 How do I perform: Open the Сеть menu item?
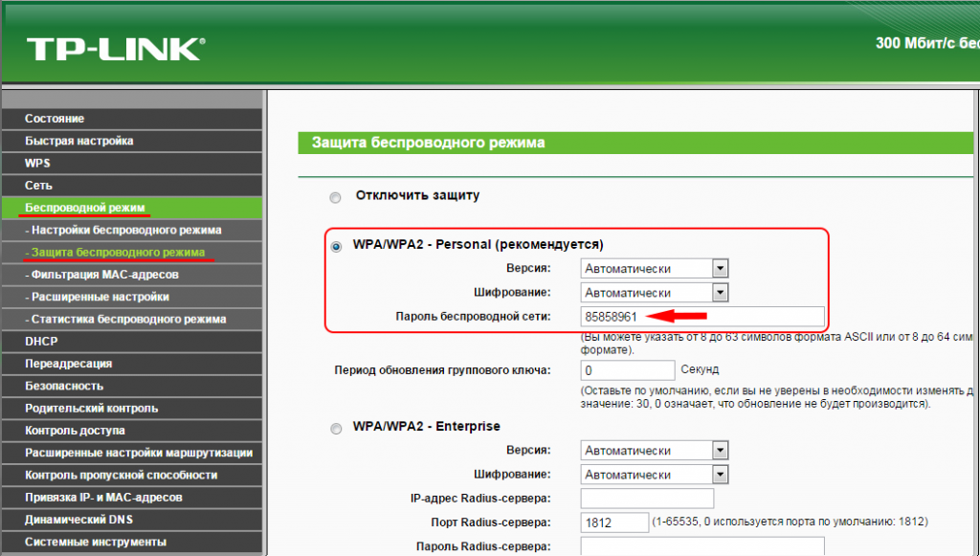coord(132,186)
